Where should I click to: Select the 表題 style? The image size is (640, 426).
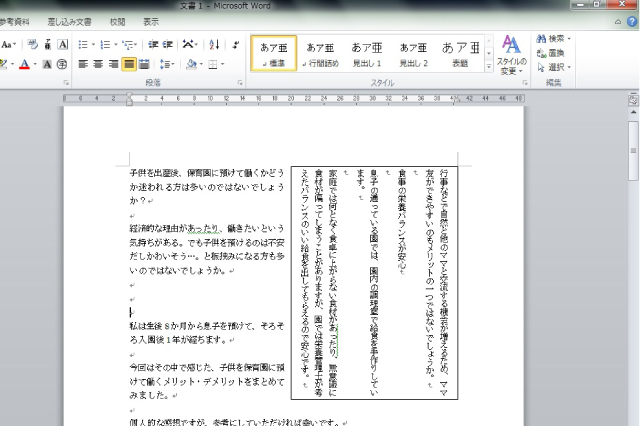click(460, 53)
